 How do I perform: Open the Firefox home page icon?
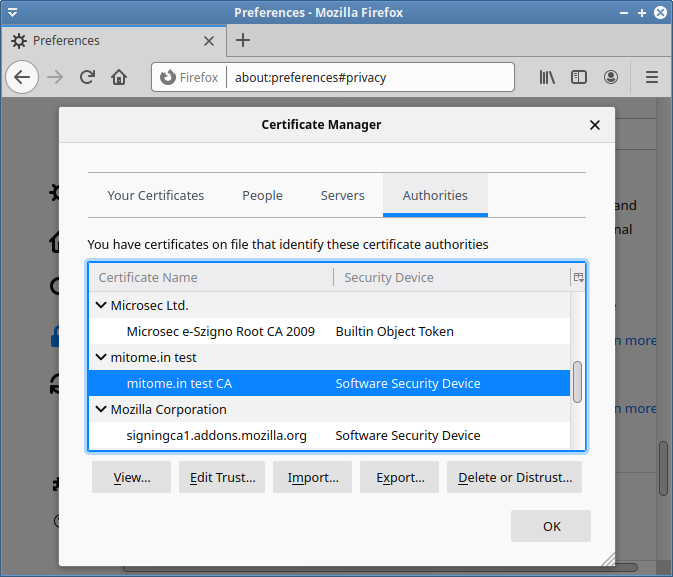pyautogui.click(x=119, y=77)
